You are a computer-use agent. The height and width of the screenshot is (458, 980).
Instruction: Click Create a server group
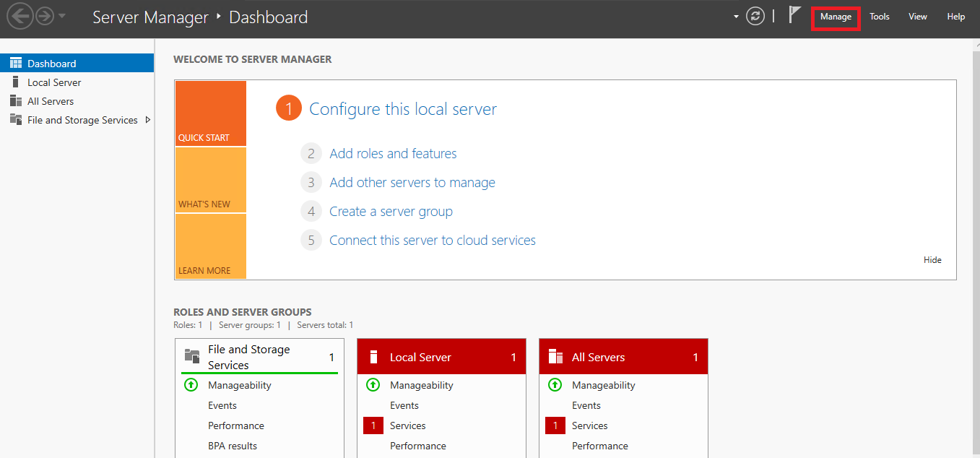(x=391, y=211)
